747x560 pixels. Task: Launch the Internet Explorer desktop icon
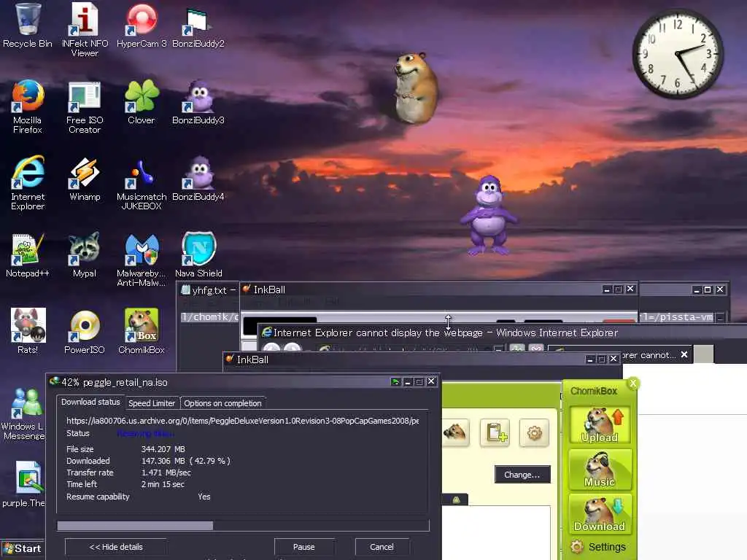[x=28, y=183]
